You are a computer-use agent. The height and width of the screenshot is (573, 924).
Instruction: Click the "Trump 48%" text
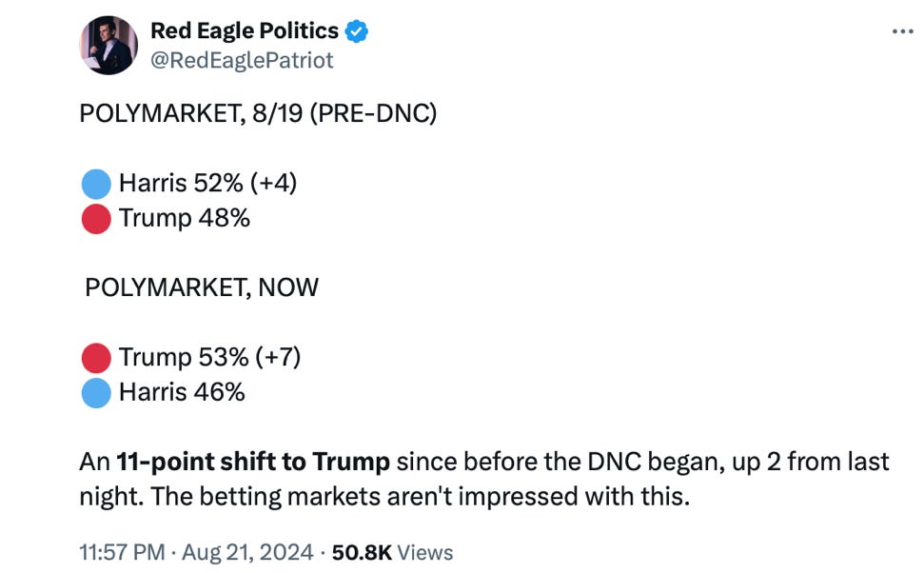[184, 219]
